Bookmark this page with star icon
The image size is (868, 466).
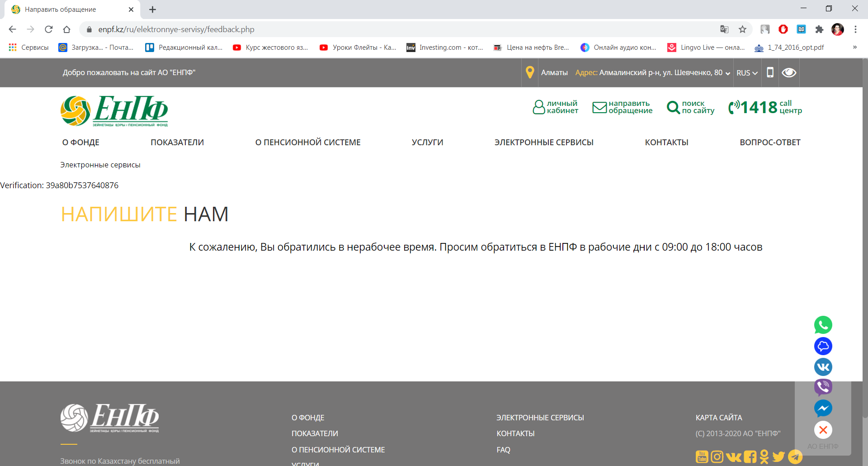742,29
